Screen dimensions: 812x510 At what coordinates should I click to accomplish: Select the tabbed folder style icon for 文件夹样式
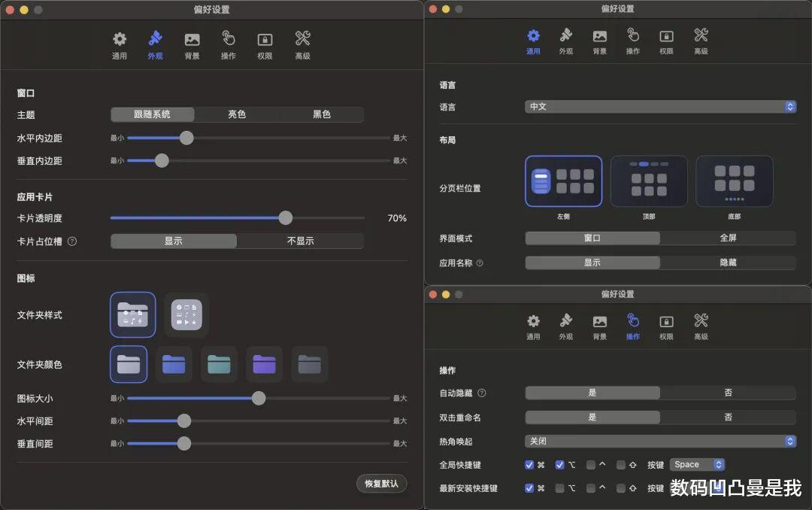[132, 314]
